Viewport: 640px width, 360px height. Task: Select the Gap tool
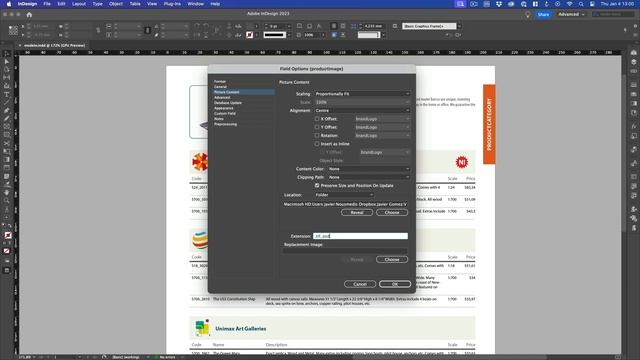pyautogui.click(x=7, y=78)
